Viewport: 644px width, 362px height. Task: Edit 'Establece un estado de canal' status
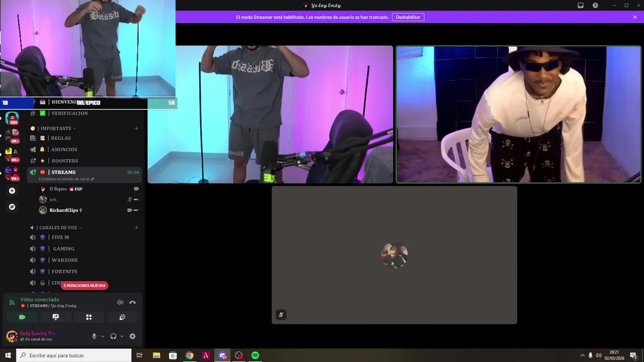[66, 179]
